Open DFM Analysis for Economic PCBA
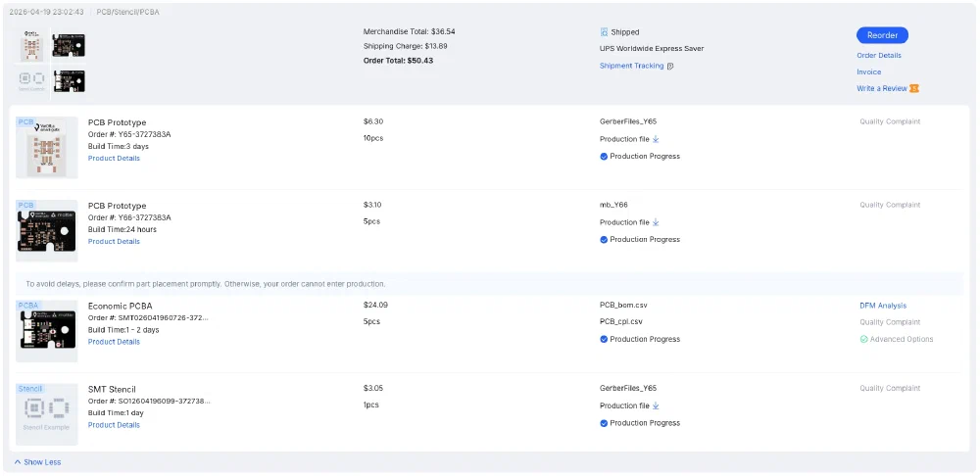The width and height of the screenshot is (980, 476). pos(883,307)
